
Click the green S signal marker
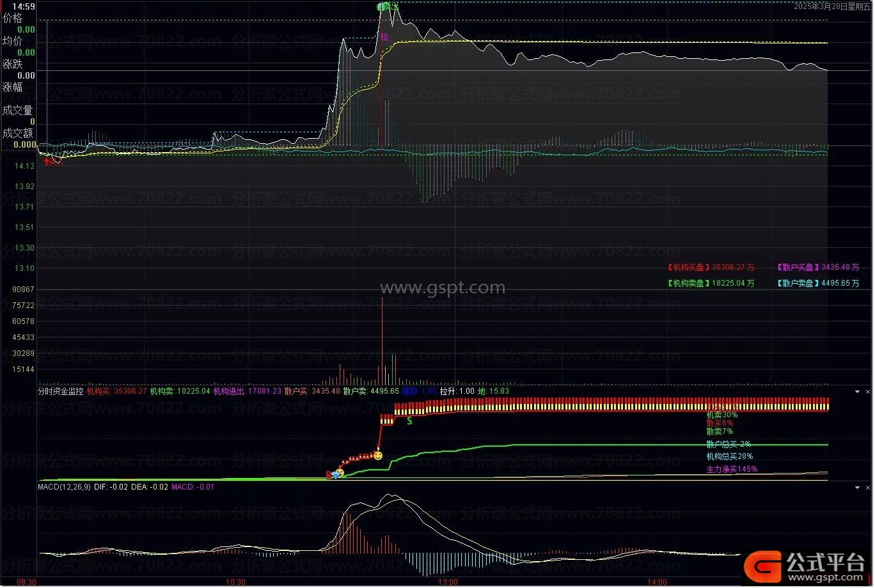point(410,421)
